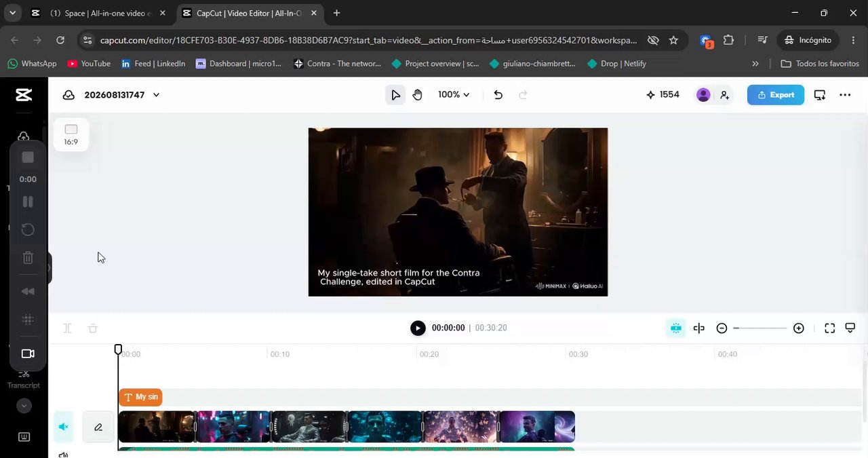The image size is (868, 458).
Task: Open the project name 202608131747 dropdown
Action: 122,95
